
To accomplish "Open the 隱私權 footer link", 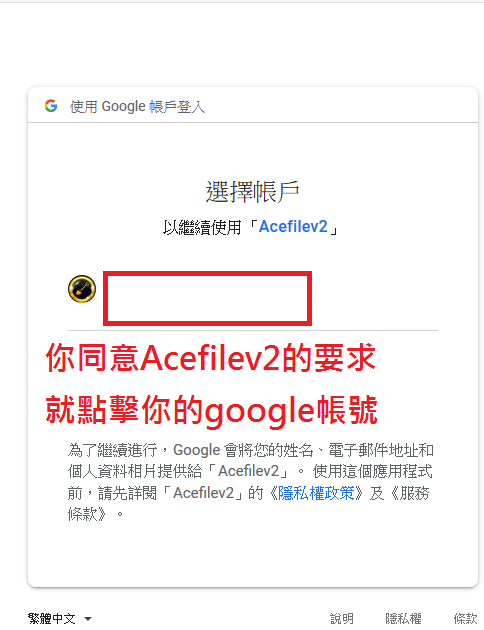I will click(x=403, y=618).
